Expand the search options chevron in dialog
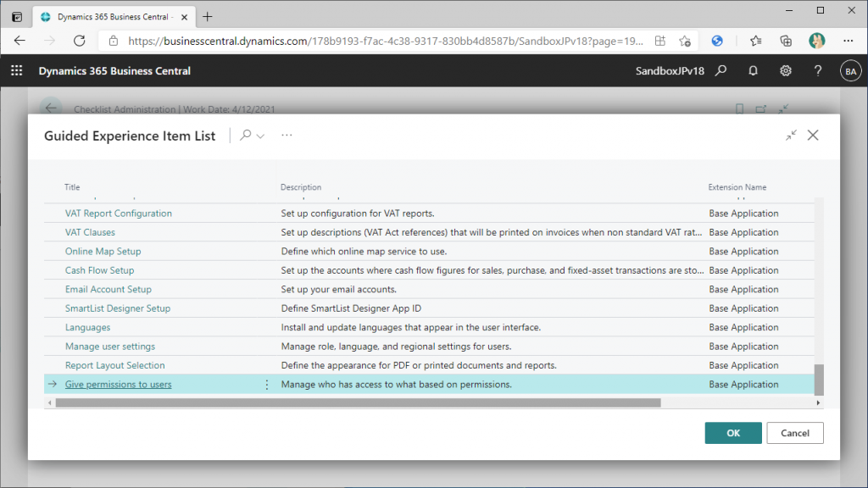 [260, 136]
